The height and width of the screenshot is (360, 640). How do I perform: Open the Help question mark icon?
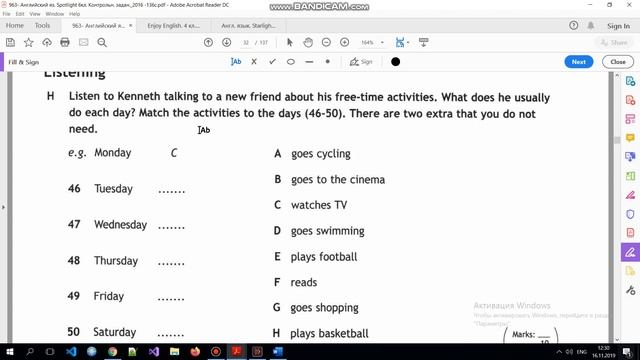(x=573, y=26)
